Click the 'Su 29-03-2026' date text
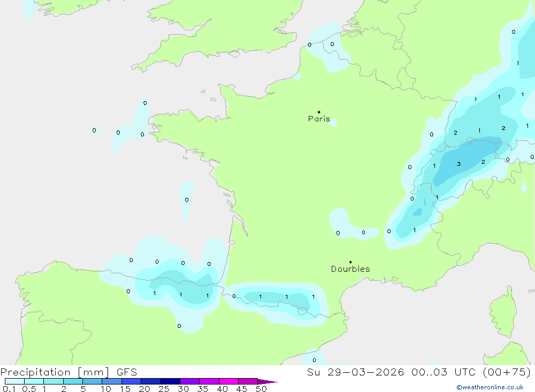Image resolution: width=535 pixels, height=392 pixels. 355,372
